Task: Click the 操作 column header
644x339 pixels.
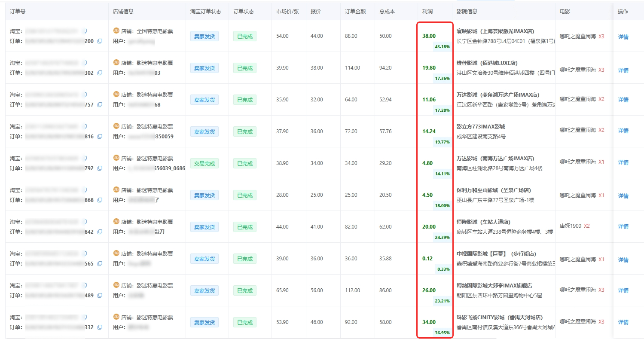Action: (623, 12)
